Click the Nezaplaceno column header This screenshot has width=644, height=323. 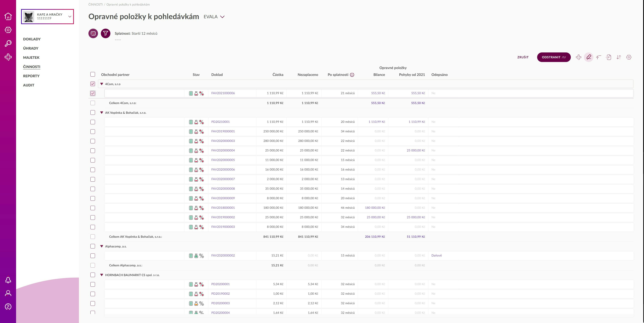tap(308, 75)
